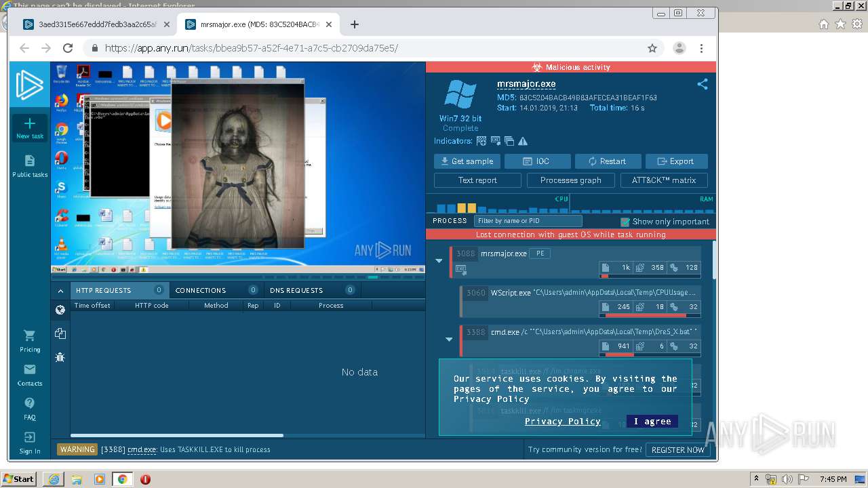This screenshot has height=488, width=868.
Task: Click the Export button
Action: point(676,161)
